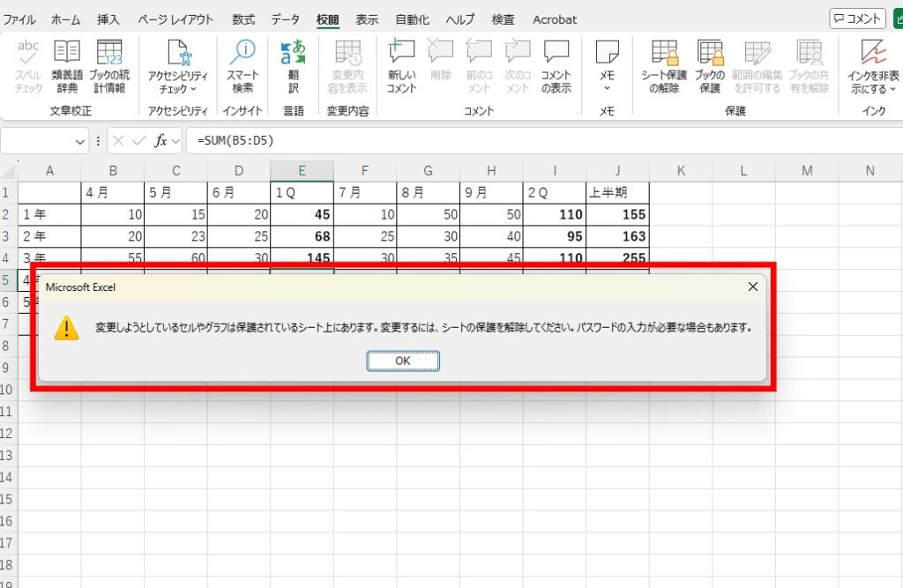This screenshot has width=903, height=588.
Task: Select column K header
Action: 681,171
